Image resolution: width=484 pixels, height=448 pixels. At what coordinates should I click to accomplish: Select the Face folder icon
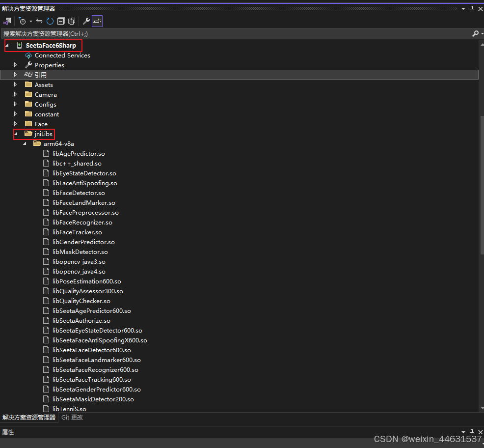[x=28, y=124]
